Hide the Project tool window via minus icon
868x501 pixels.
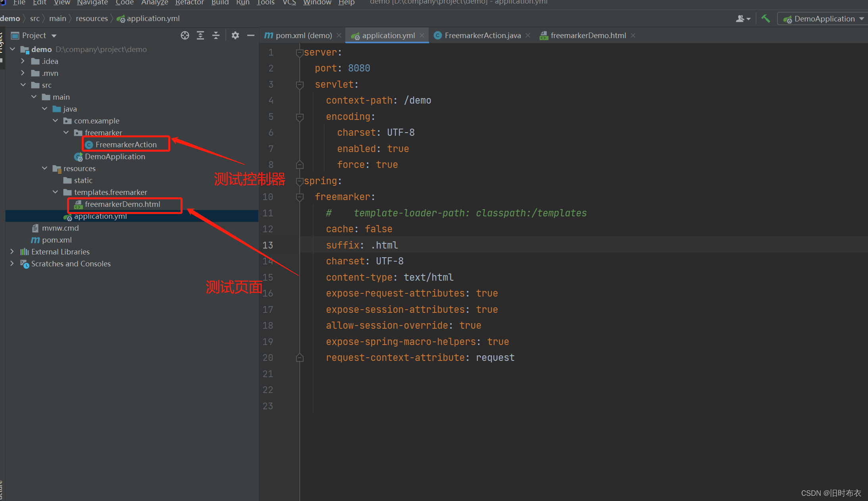click(x=251, y=35)
